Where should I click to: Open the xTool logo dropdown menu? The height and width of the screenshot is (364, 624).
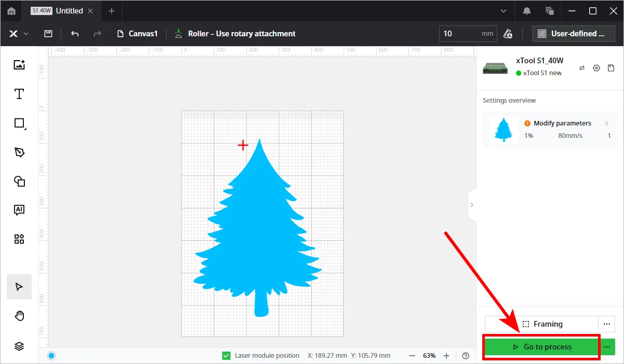click(x=18, y=34)
